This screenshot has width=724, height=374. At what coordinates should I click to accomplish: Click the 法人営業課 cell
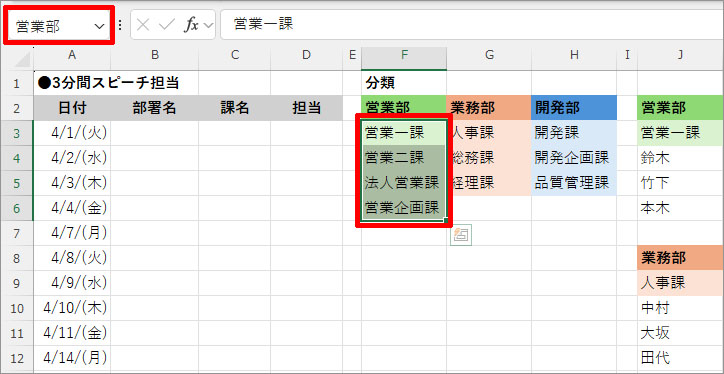pyautogui.click(x=404, y=183)
